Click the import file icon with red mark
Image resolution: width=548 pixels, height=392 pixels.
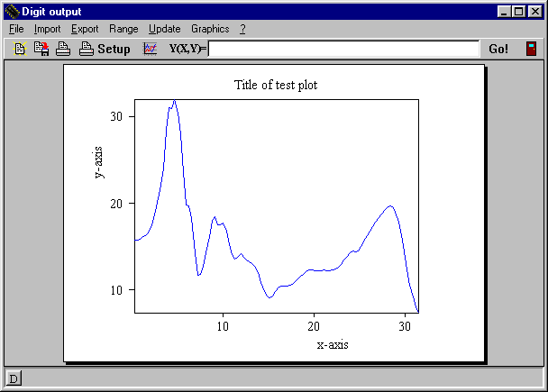click(x=41, y=49)
